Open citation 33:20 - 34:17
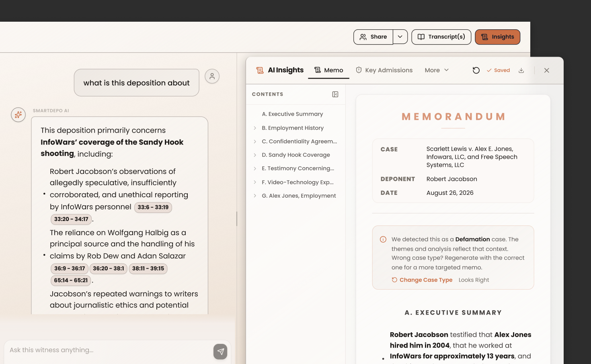591x364 pixels. point(71,219)
